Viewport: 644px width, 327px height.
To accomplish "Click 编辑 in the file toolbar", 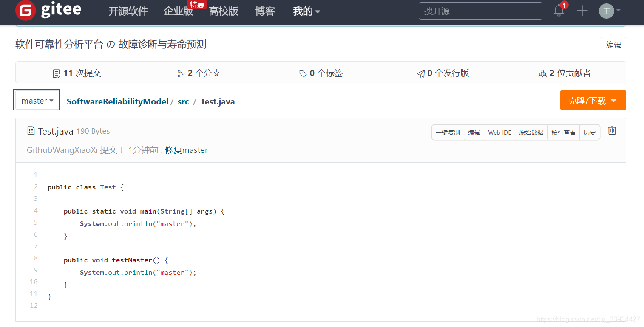I will (474, 132).
